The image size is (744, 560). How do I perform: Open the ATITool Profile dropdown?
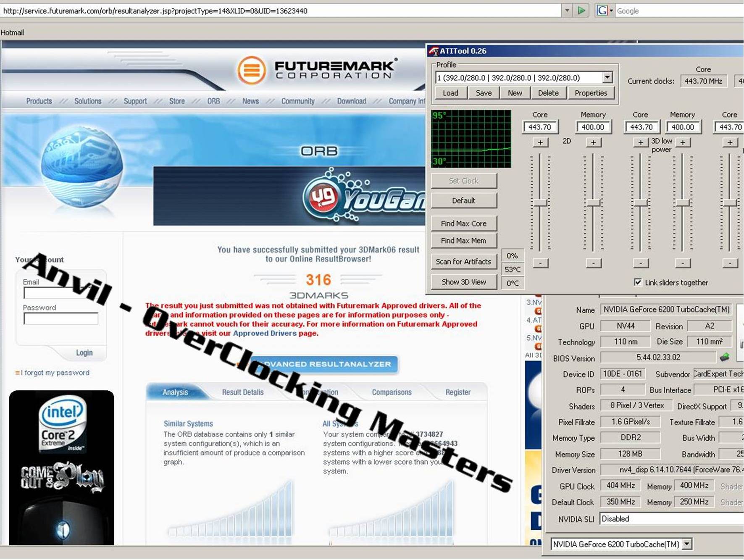pyautogui.click(x=607, y=77)
